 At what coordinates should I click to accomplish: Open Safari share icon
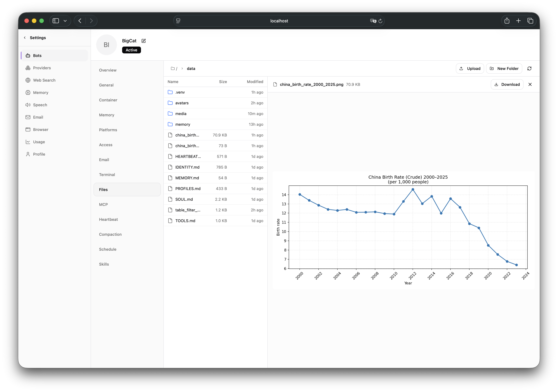[507, 21]
